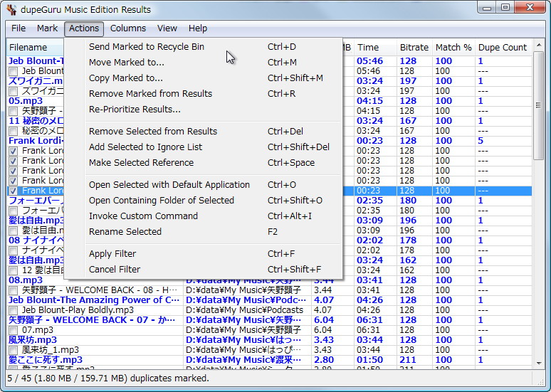The image size is (551, 392).
Task: Minimize the dupeGuru window
Action: click(x=487, y=8)
